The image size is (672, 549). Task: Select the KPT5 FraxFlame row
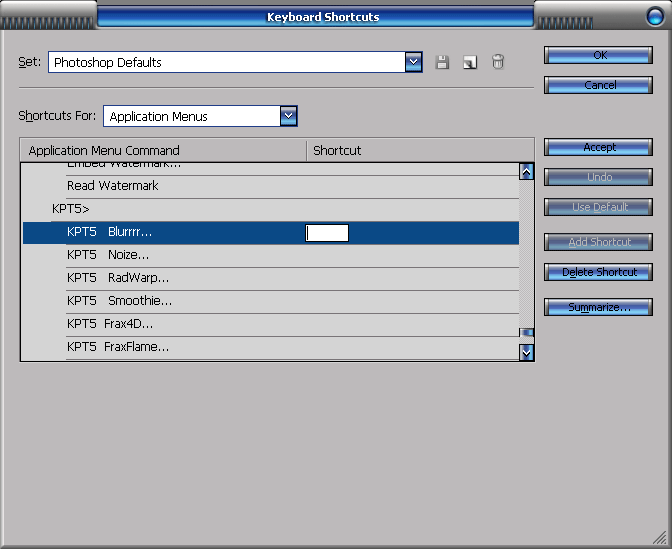271,348
